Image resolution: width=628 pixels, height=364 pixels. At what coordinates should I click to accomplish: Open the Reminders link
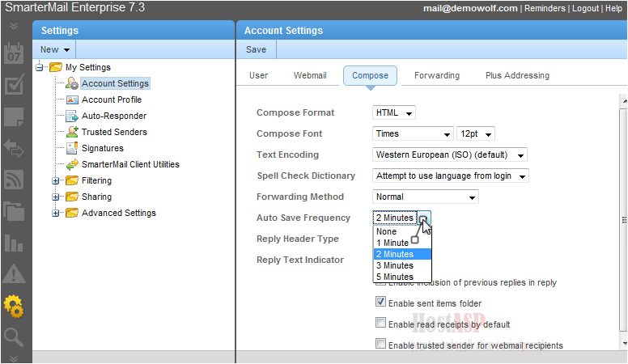(x=545, y=8)
